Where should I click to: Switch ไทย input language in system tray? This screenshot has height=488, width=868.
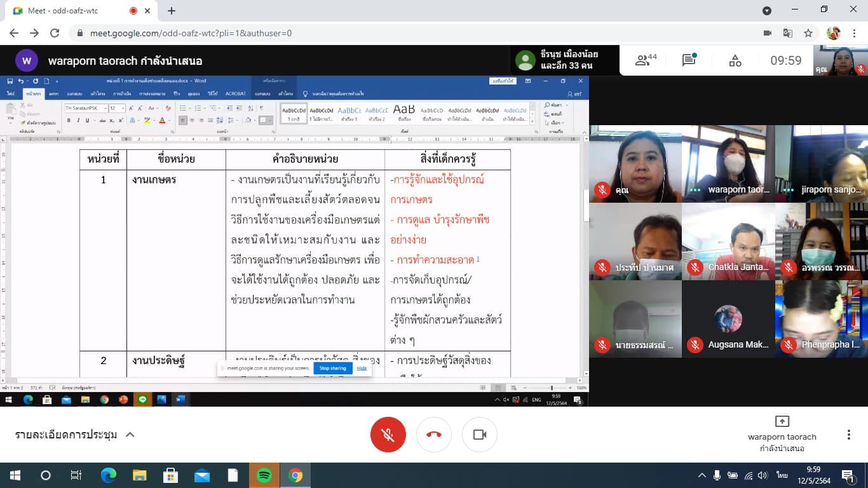tap(782, 475)
